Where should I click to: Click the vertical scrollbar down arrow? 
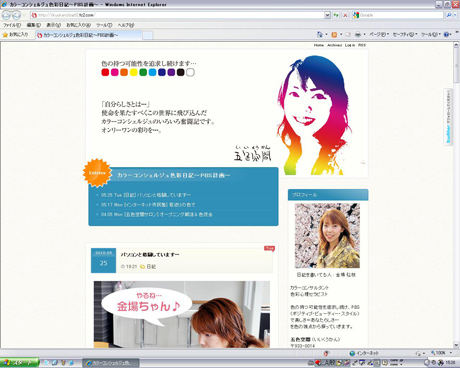tap(456, 345)
